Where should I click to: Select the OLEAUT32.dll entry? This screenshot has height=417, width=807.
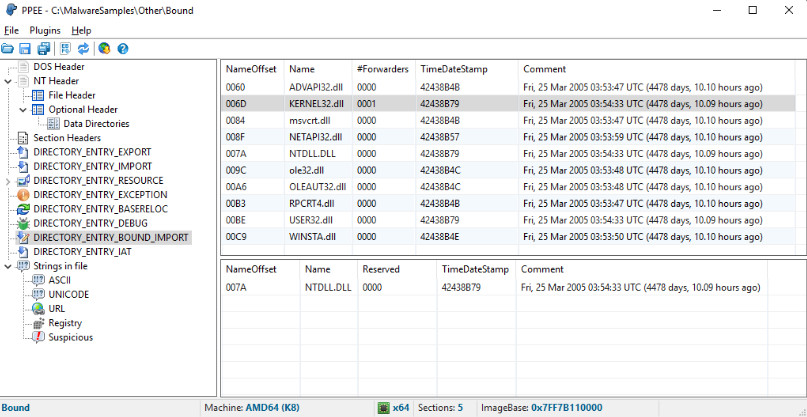click(318, 187)
